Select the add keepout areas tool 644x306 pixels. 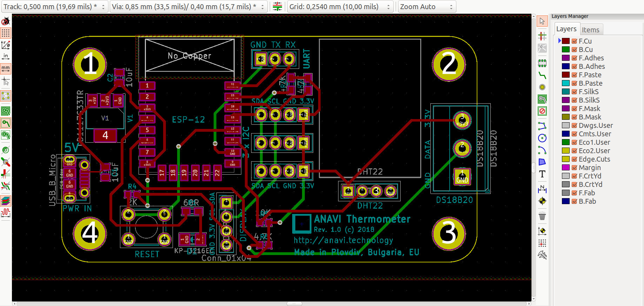click(x=542, y=111)
